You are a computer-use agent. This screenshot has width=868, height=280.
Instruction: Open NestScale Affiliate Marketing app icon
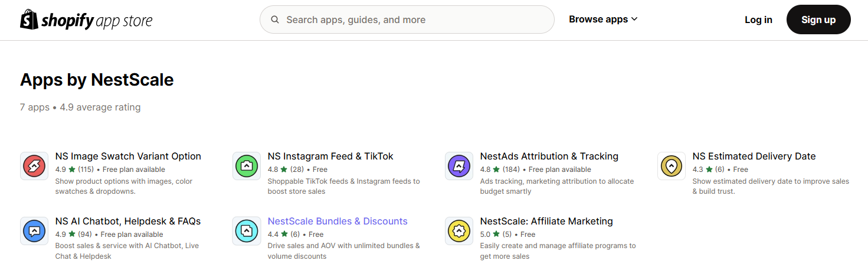coord(459,231)
